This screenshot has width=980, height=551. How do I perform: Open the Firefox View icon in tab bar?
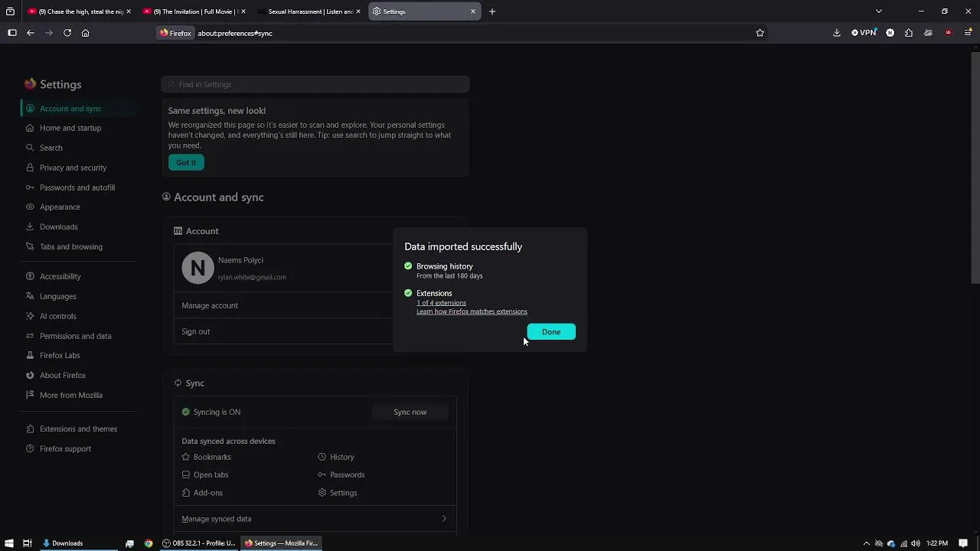click(x=10, y=11)
